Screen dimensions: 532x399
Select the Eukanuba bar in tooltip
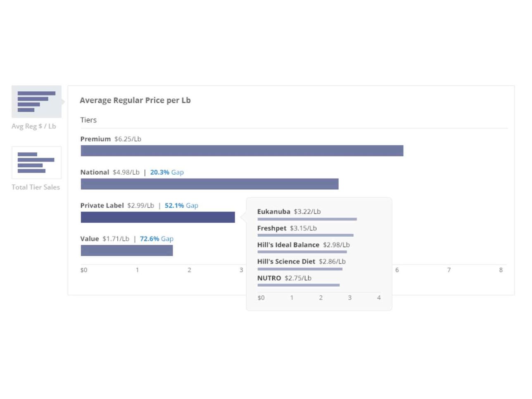pos(307,219)
